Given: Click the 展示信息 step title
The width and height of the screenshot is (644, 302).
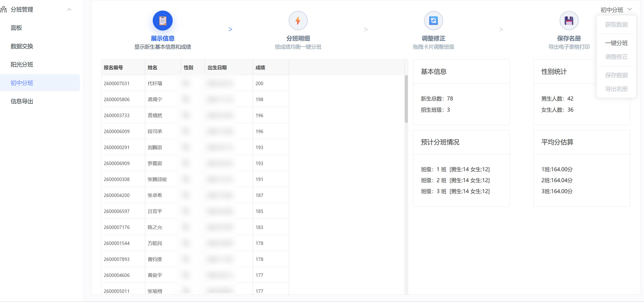Looking at the screenshot, I should pos(162,39).
